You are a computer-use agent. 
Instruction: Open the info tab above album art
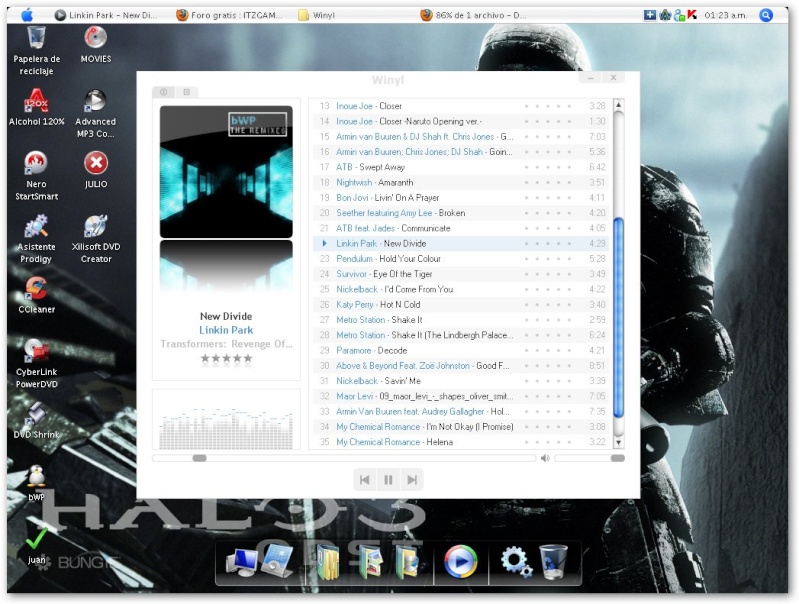[x=164, y=92]
